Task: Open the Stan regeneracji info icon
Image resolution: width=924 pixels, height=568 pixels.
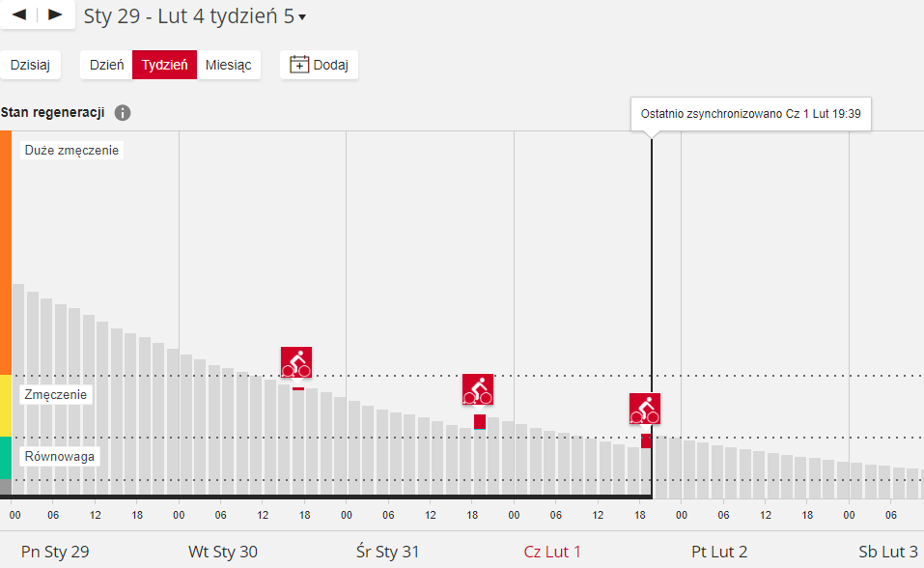Action: [123, 113]
